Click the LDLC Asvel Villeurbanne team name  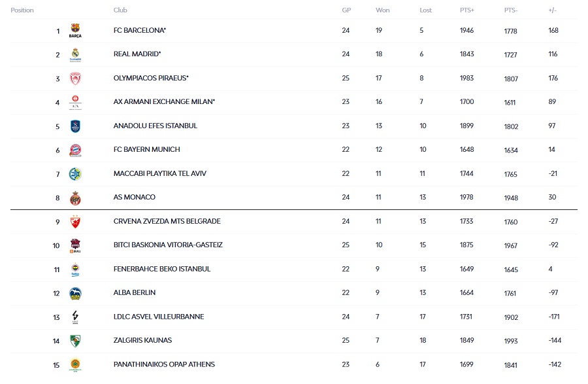click(159, 317)
